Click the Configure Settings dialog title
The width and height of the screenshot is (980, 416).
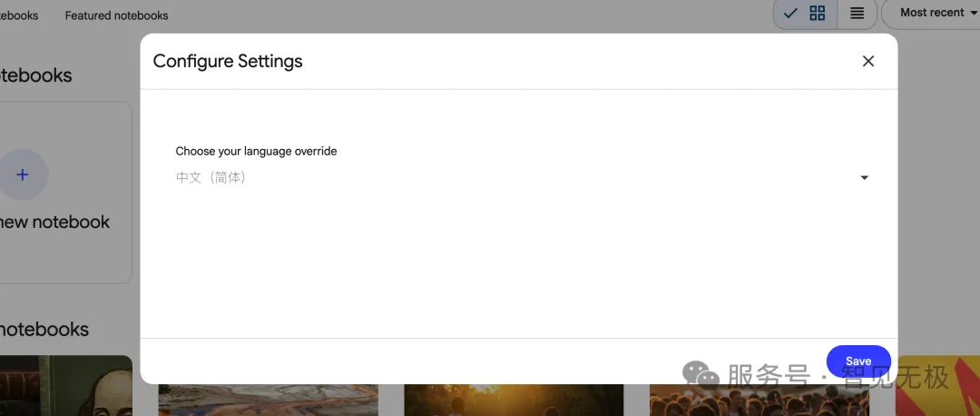[x=228, y=61]
